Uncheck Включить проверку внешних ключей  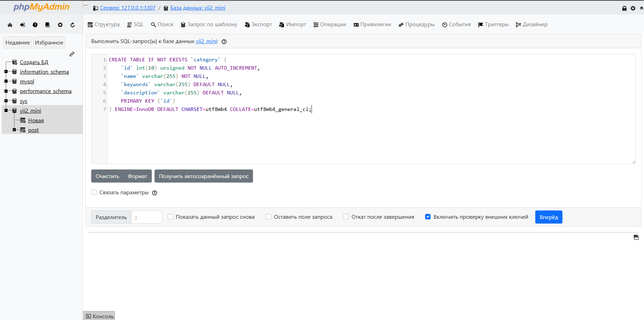tap(428, 217)
